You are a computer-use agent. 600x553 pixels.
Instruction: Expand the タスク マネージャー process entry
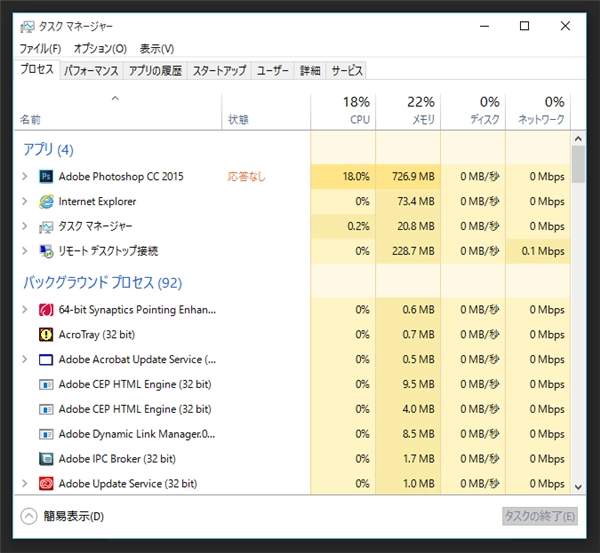[x=25, y=226]
